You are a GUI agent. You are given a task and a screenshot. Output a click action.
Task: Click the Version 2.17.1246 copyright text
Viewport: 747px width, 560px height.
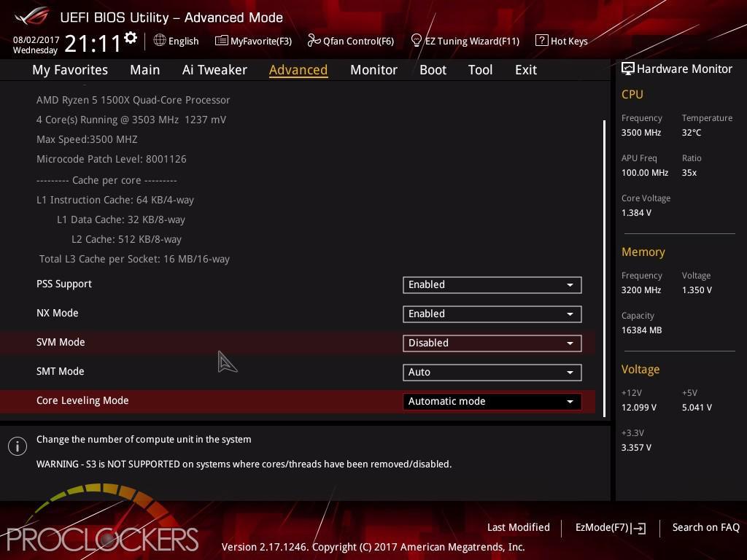(373, 547)
